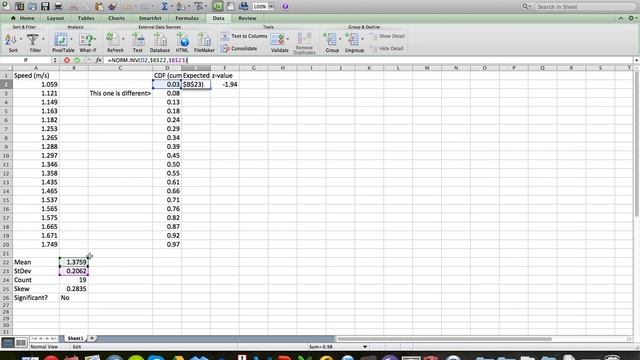Image resolution: width=640 pixels, height=360 pixels.
Task: Click the Group rows icon
Action: click(x=329, y=40)
